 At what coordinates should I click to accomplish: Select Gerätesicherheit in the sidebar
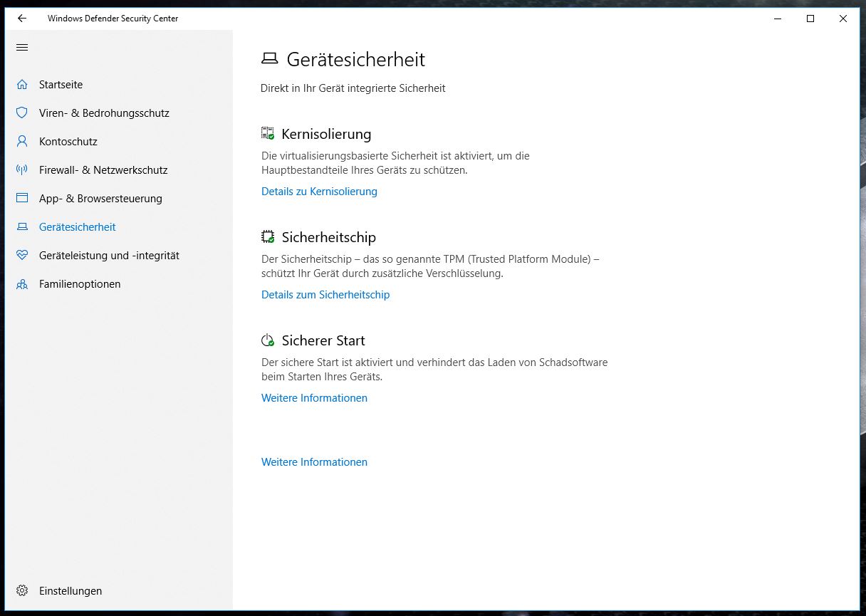(77, 227)
